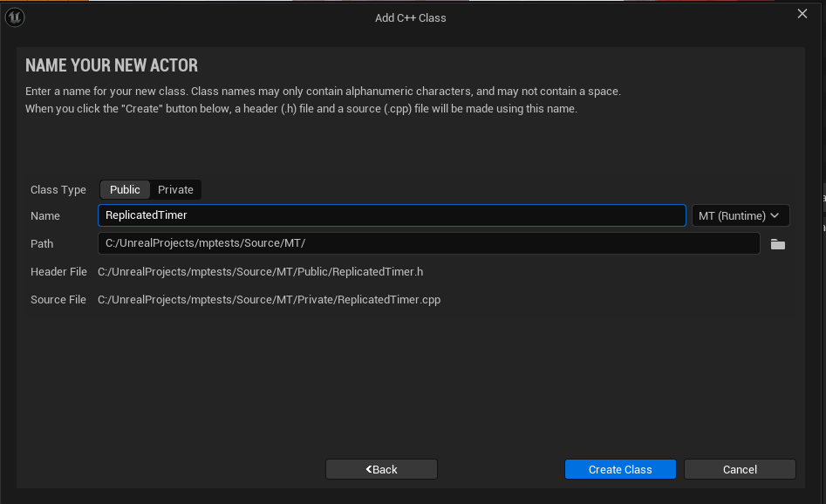Open the MT (Runtime) module dropdown
Image resolution: width=826 pixels, height=504 pixels.
point(741,215)
